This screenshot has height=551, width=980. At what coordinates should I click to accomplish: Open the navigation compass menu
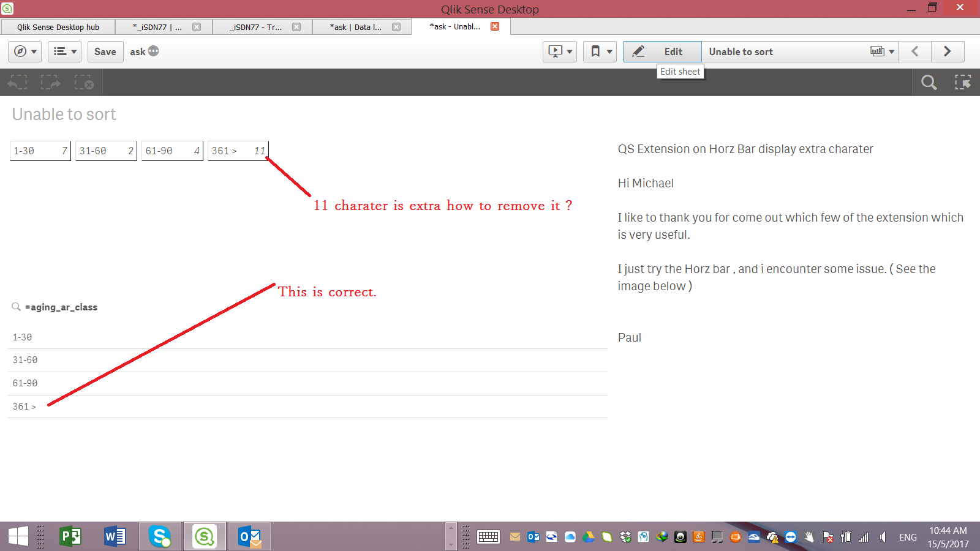pos(24,51)
